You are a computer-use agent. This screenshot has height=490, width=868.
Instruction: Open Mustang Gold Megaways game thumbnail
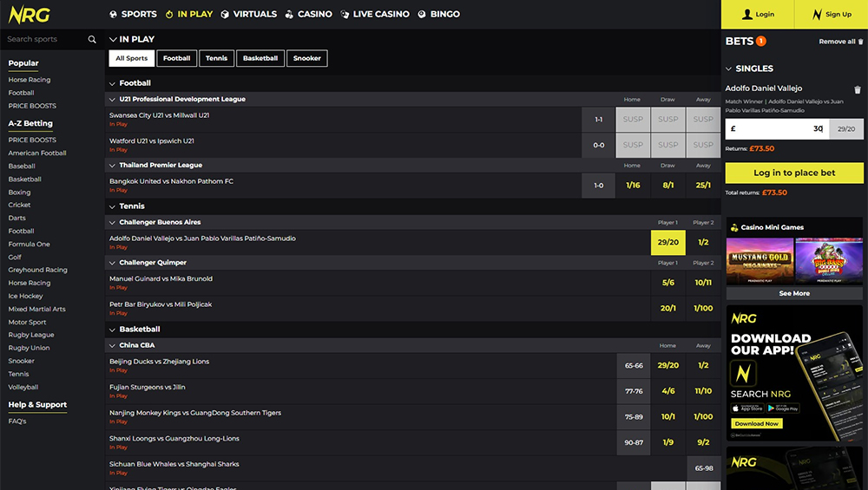(x=759, y=261)
